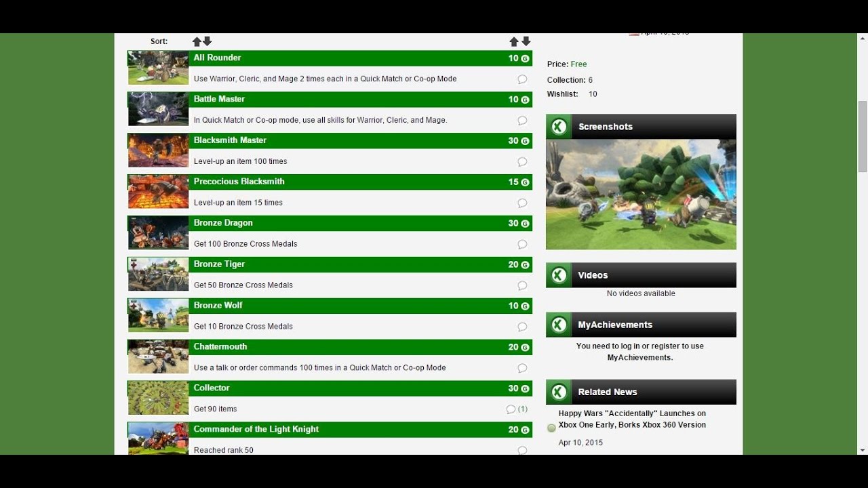Open comments bubble for Bronze Tiger achievement
Viewport: 868px width, 488px height.
522,286
